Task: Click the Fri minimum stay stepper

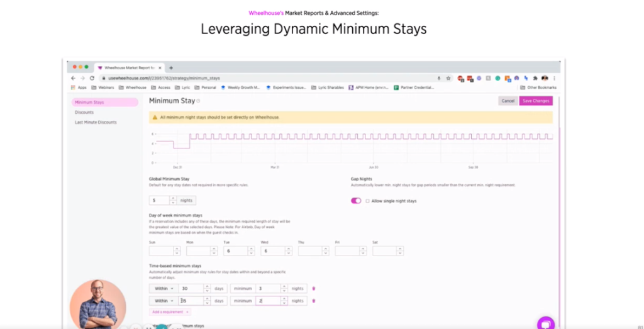Action: (363, 251)
